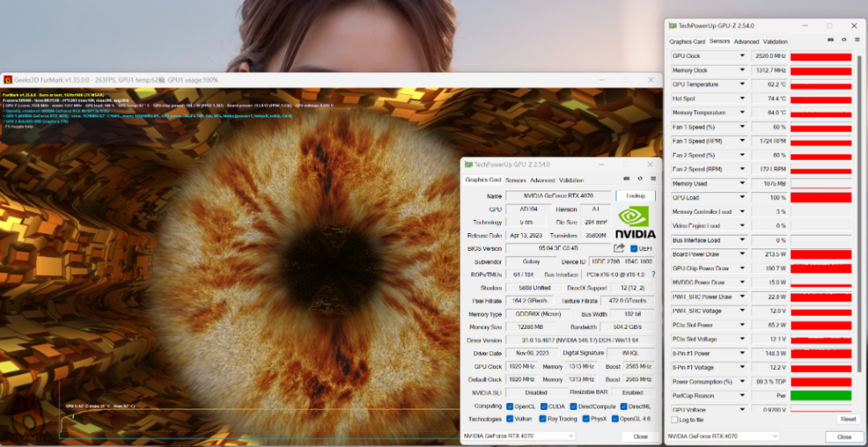Click the GPU Clock red sensor graph

[x=821, y=56]
